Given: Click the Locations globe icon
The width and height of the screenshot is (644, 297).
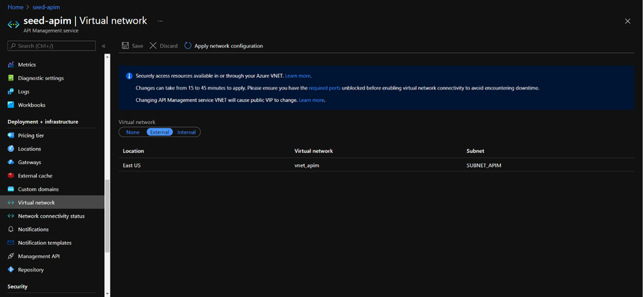Looking at the screenshot, I should [11, 149].
